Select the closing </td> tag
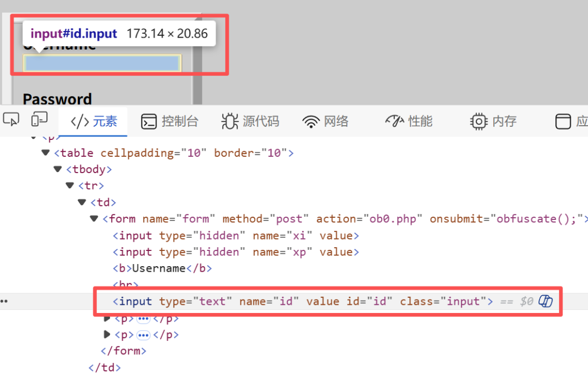The height and width of the screenshot is (374, 588). point(105,367)
